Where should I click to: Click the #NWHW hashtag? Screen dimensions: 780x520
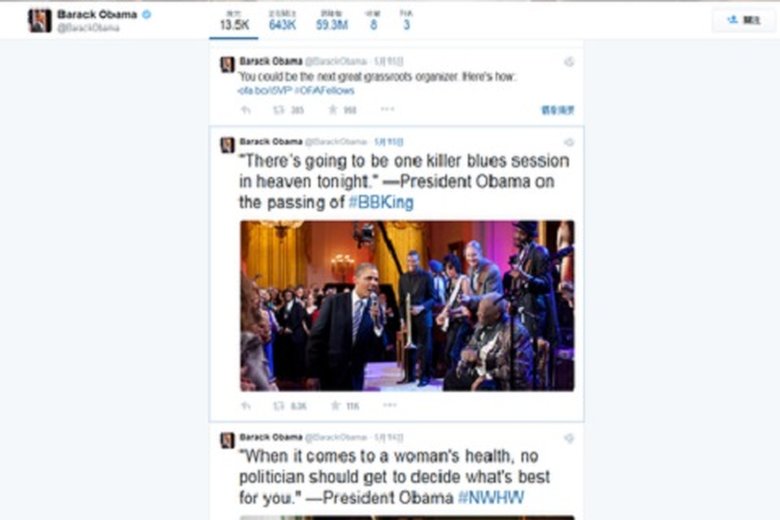click(x=491, y=498)
